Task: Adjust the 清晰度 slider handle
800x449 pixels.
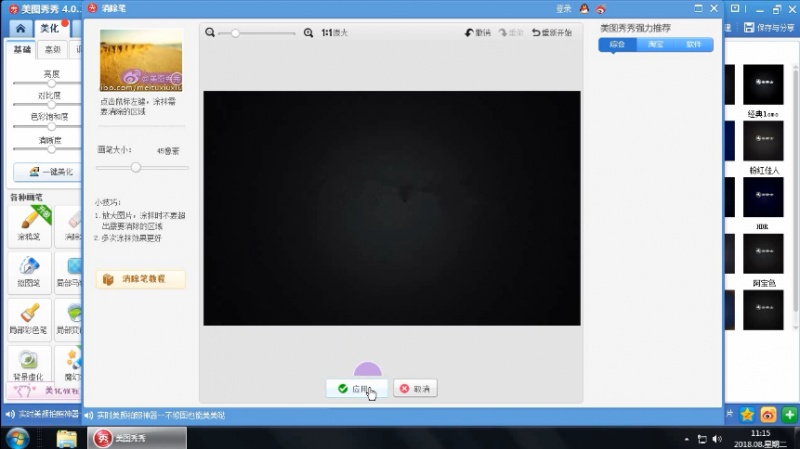Action: (x=52, y=149)
